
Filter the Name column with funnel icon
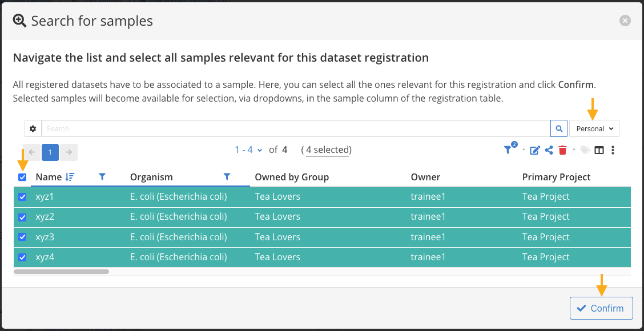[x=103, y=176]
